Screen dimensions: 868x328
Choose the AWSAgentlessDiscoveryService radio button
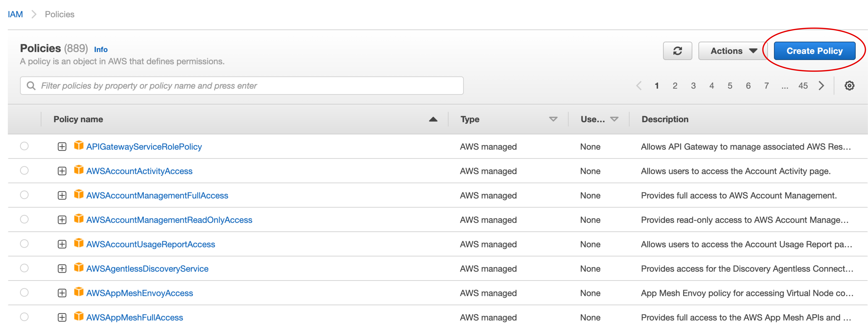click(x=24, y=268)
